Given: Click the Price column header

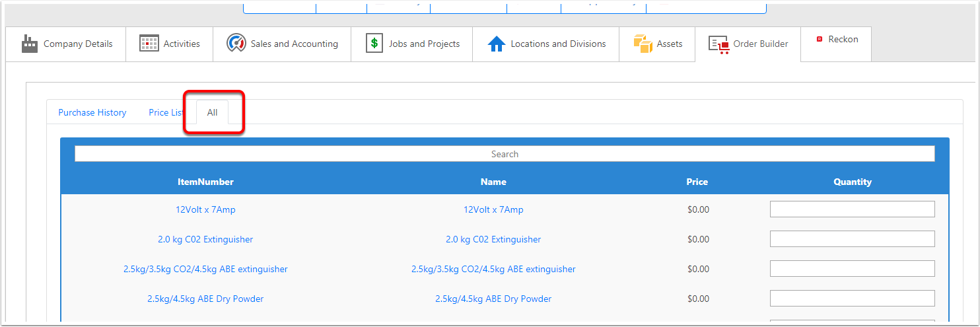Looking at the screenshot, I should tap(697, 182).
